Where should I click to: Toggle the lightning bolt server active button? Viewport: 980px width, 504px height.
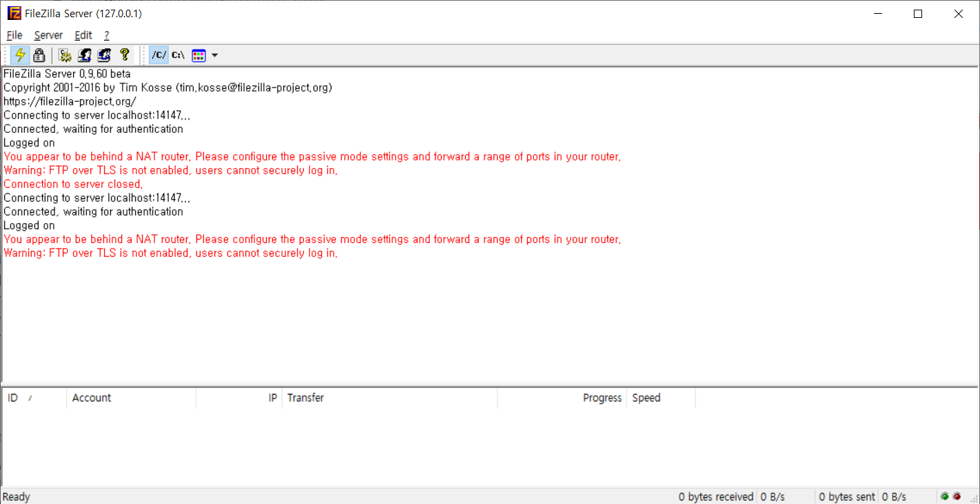(21, 55)
